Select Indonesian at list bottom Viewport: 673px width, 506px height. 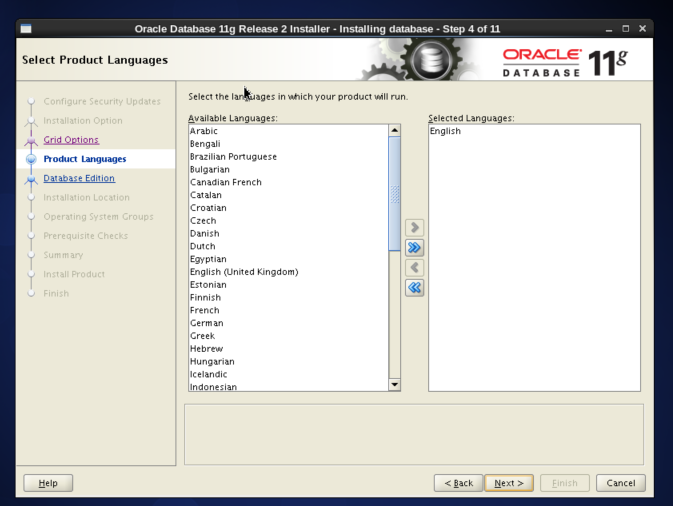[288, 386]
